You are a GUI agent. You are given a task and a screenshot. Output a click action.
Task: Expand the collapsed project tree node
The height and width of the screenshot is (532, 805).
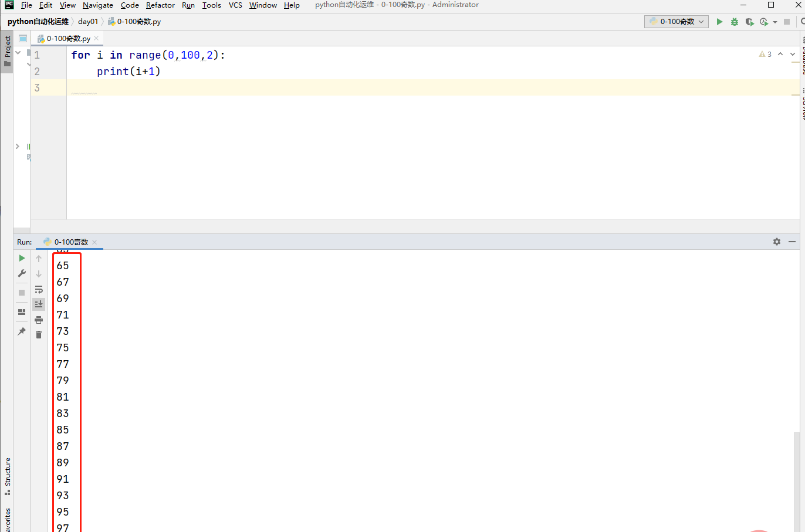tap(18, 146)
